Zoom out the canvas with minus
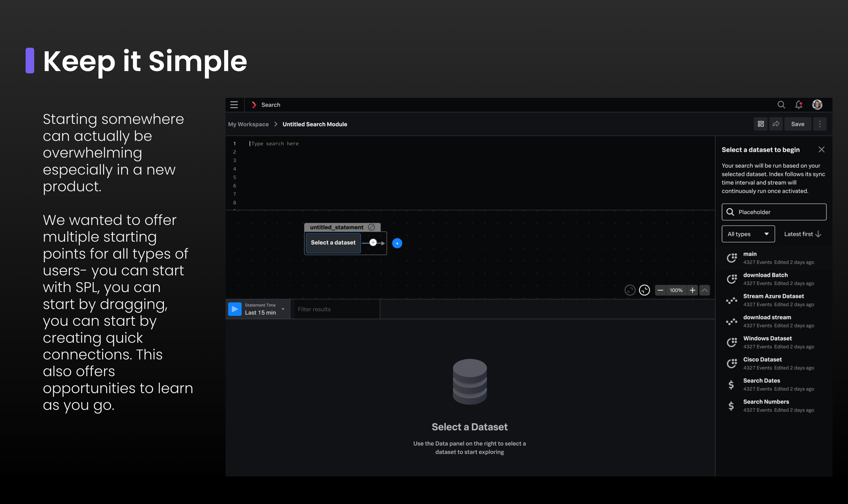This screenshot has height=504, width=848. (660, 290)
